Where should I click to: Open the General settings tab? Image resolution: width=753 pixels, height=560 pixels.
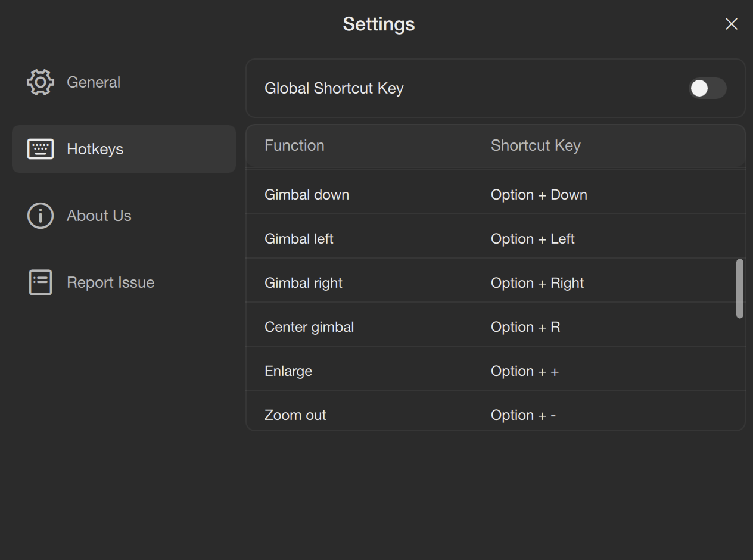click(94, 82)
